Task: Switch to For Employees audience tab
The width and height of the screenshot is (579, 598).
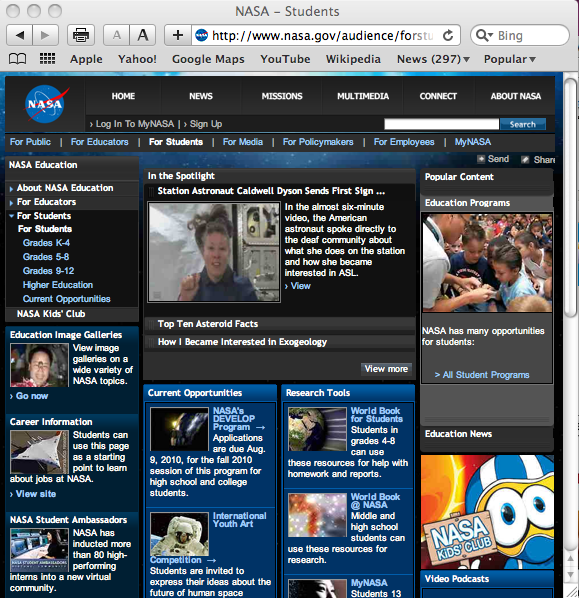Action: [x=404, y=142]
